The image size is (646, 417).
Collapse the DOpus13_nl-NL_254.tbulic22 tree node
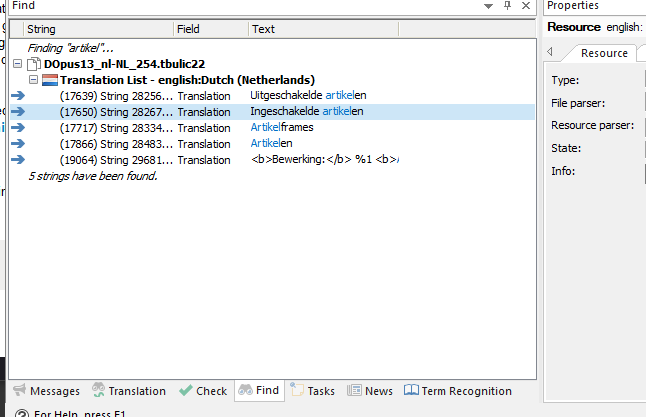(18, 64)
